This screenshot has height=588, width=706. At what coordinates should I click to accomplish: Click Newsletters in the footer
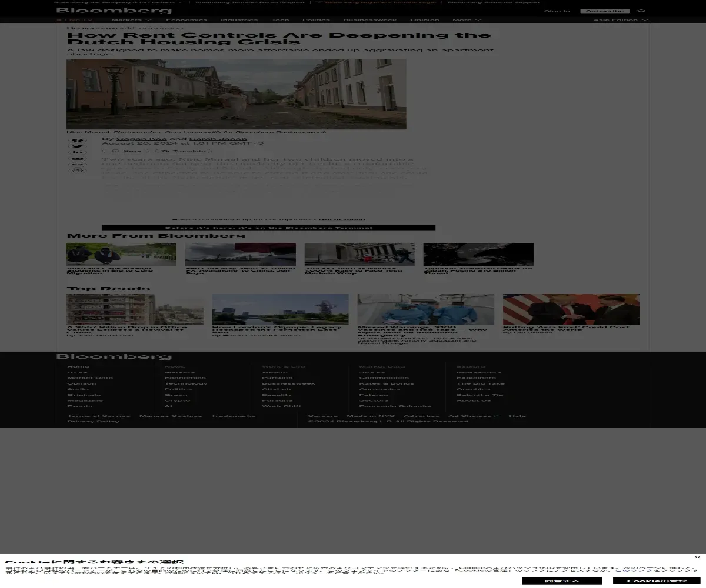pyautogui.click(x=479, y=372)
